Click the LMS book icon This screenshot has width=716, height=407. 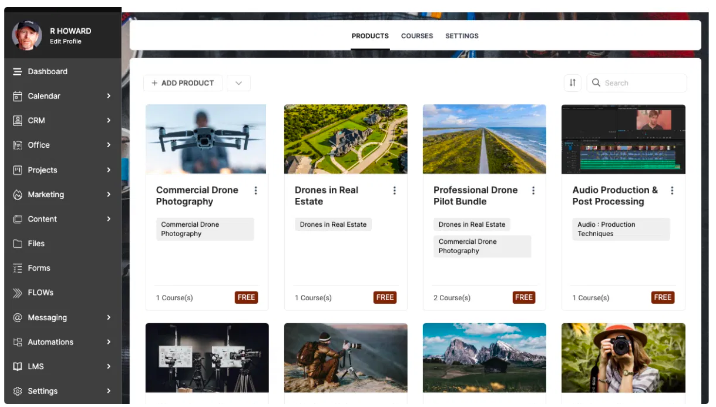(17, 367)
